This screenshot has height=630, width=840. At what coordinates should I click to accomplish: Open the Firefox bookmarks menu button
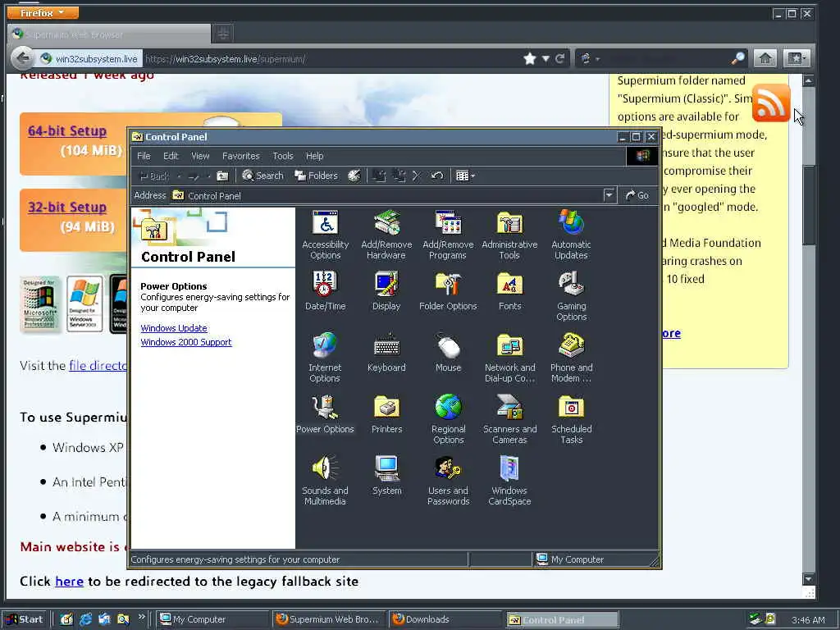tap(797, 58)
